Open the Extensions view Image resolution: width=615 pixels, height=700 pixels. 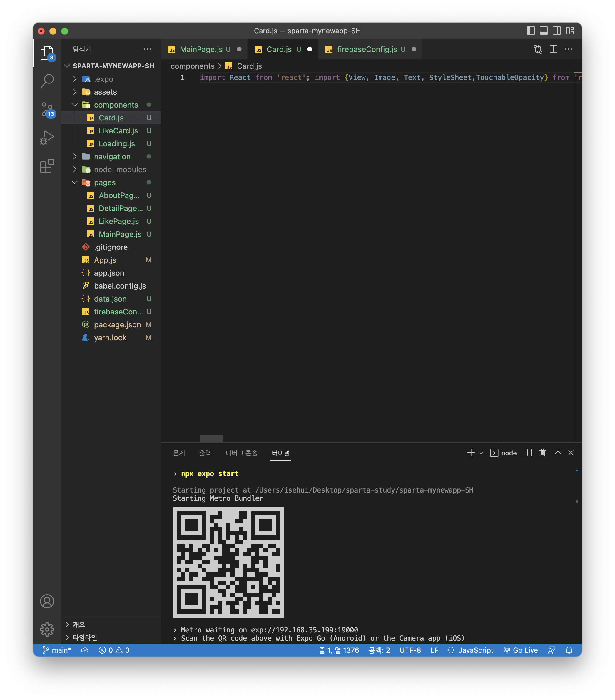point(47,166)
